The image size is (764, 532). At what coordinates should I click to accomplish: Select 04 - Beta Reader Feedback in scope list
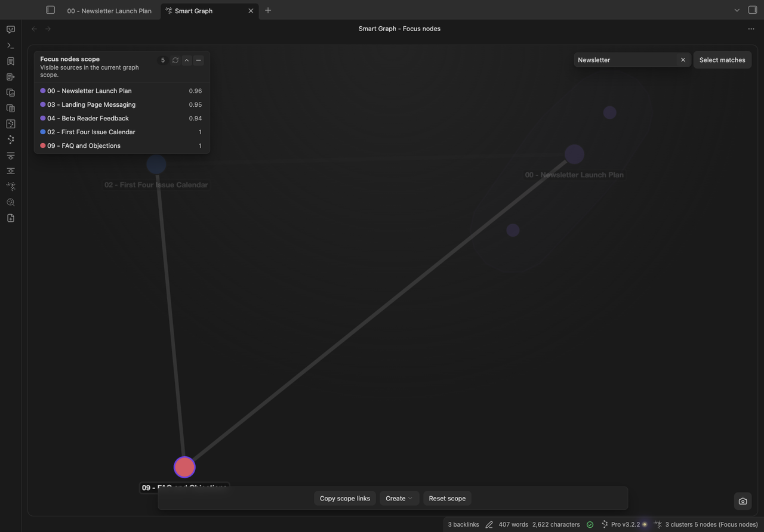(x=121, y=118)
